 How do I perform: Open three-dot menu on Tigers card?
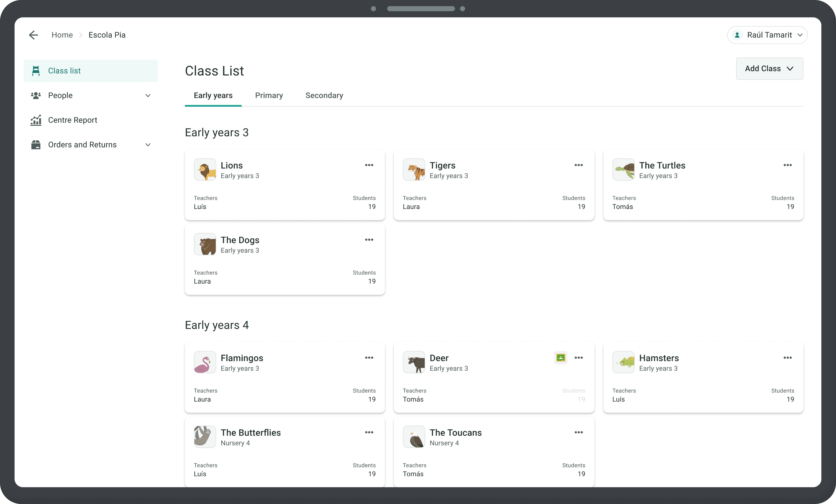(578, 165)
